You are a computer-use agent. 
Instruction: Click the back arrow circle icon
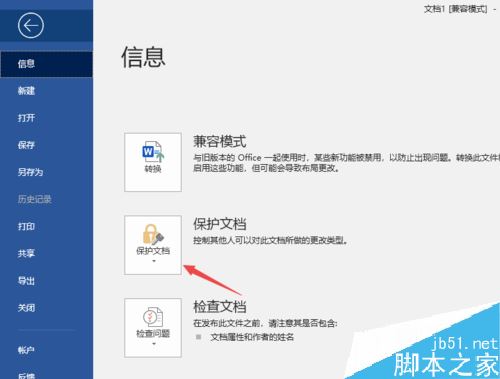coord(31,26)
